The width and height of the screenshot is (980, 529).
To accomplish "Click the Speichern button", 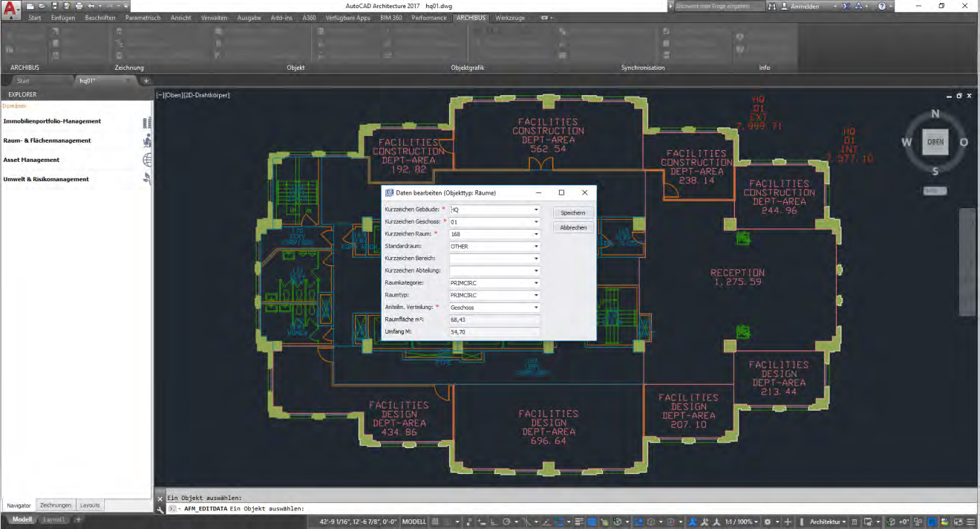I will (x=572, y=213).
